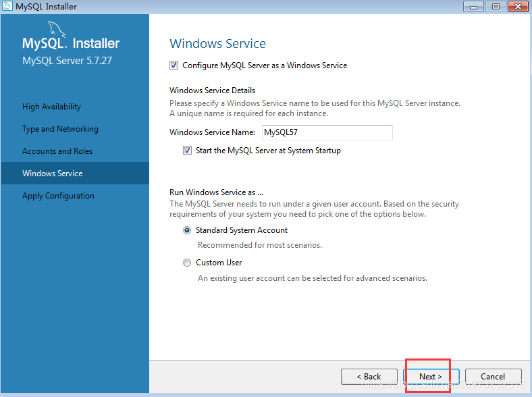
Task: Maximize the MySQL Installer window
Action: tap(496, 7)
